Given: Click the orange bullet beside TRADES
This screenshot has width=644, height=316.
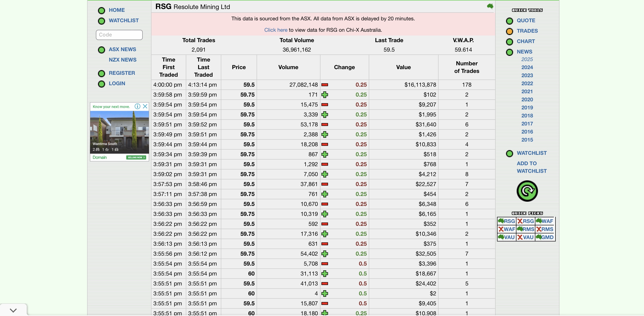Looking at the screenshot, I should 510,31.
